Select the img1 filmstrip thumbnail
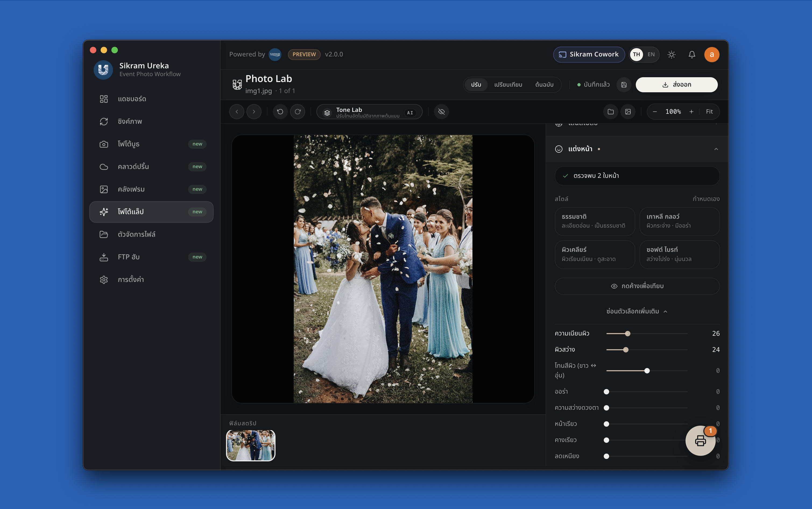The width and height of the screenshot is (812, 509). pyautogui.click(x=251, y=446)
